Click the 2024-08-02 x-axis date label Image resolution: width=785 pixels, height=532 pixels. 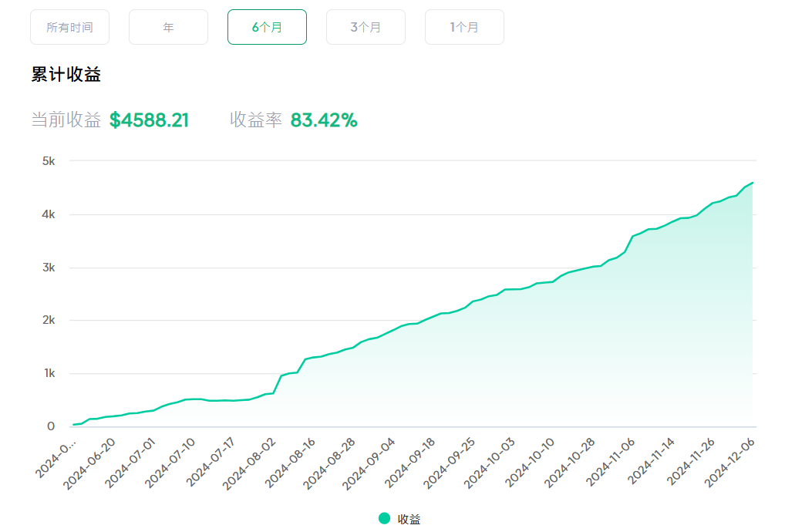coord(249,463)
